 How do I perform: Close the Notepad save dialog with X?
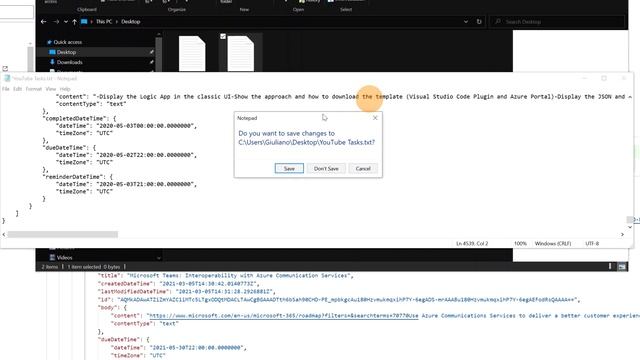coord(375,118)
